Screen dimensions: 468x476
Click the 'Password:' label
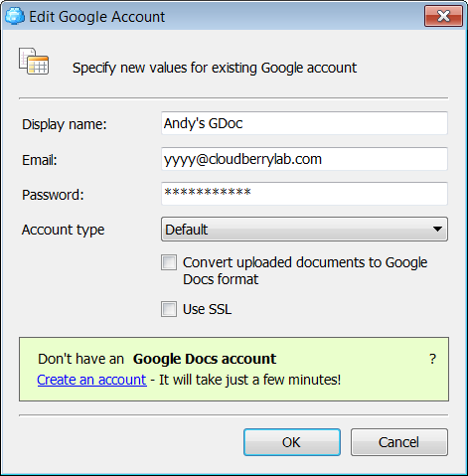coord(53,195)
